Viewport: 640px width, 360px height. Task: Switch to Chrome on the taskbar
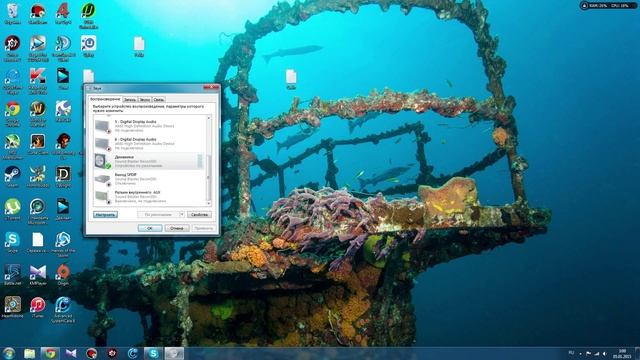pyautogui.click(x=50, y=353)
